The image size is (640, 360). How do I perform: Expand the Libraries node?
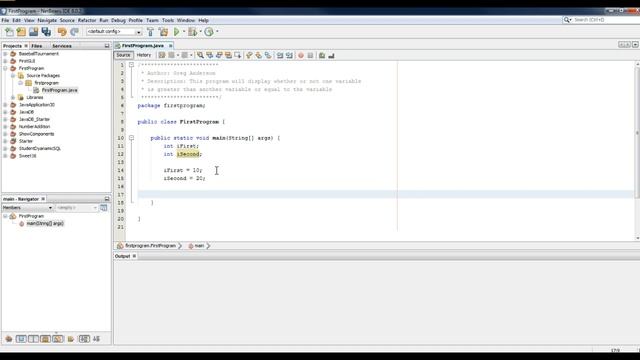[13, 98]
